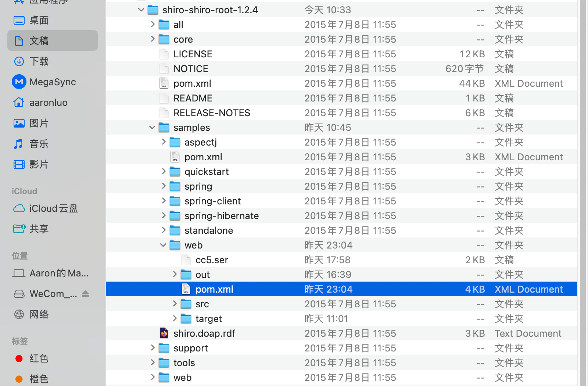This screenshot has height=386, width=588.
Task: Expand the support folder
Action: pos(153,348)
